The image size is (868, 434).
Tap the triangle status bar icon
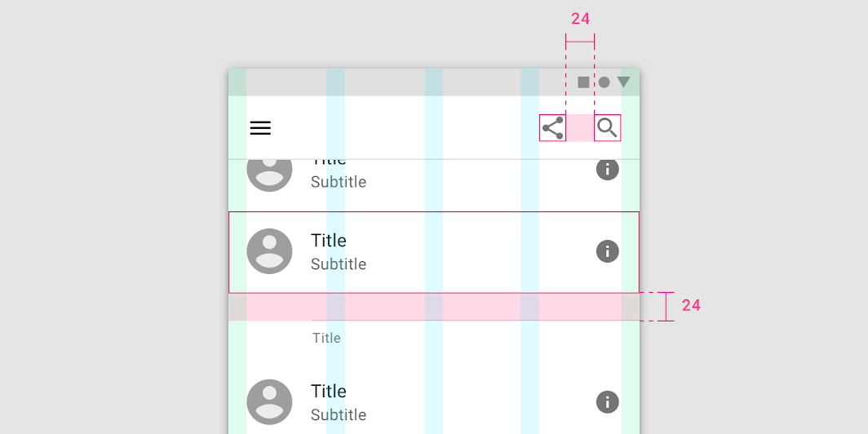point(624,82)
